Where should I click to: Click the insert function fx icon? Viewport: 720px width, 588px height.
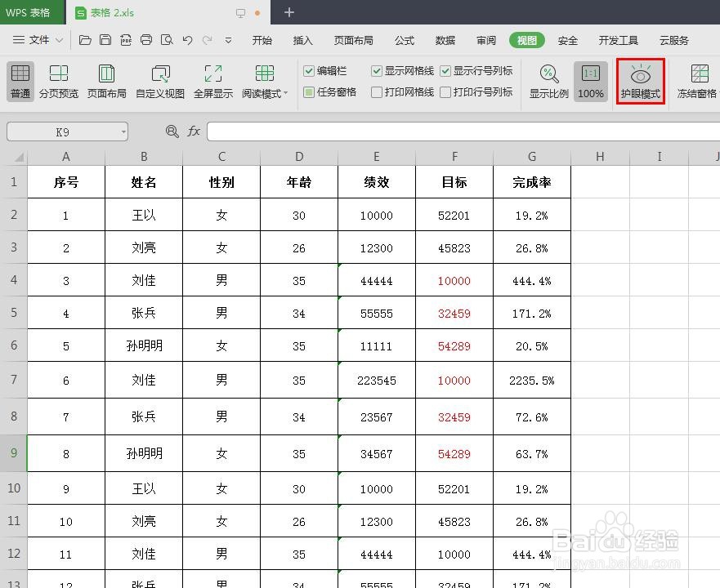coord(194,131)
